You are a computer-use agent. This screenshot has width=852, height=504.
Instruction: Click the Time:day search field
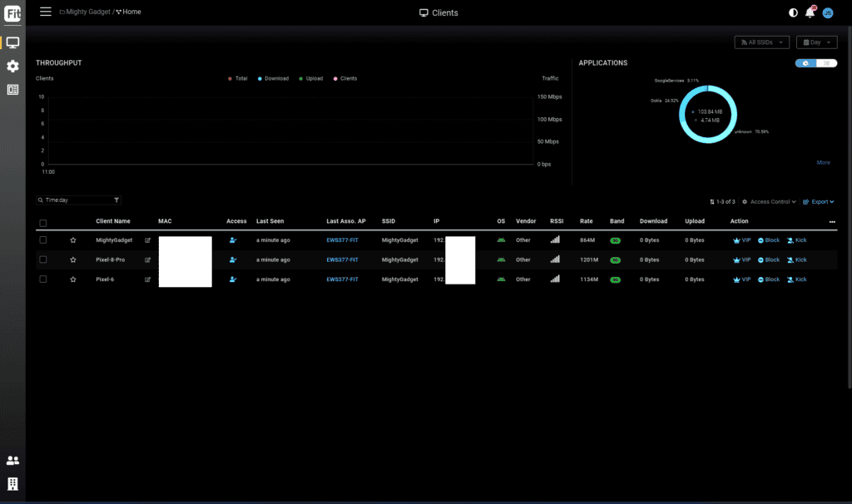73,200
